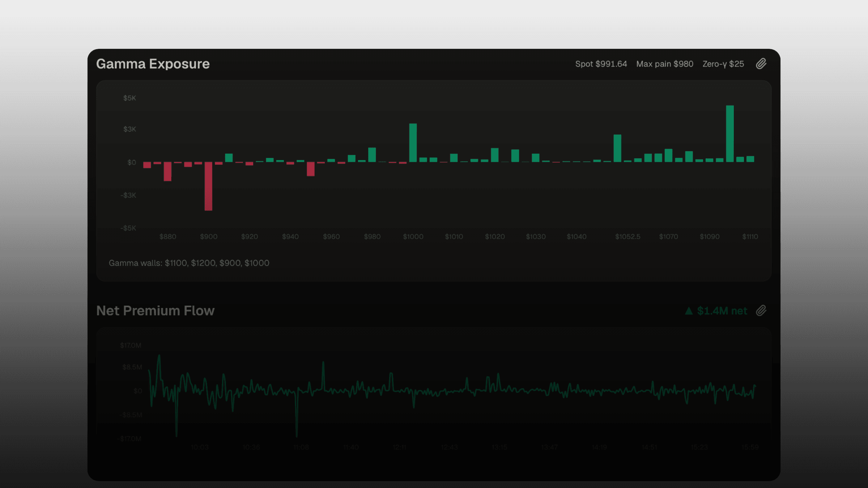Image resolution: width=868 pixels, height=488 pixels.
Task: Click the $8.5M y-axis label
Action: [132, 367]
